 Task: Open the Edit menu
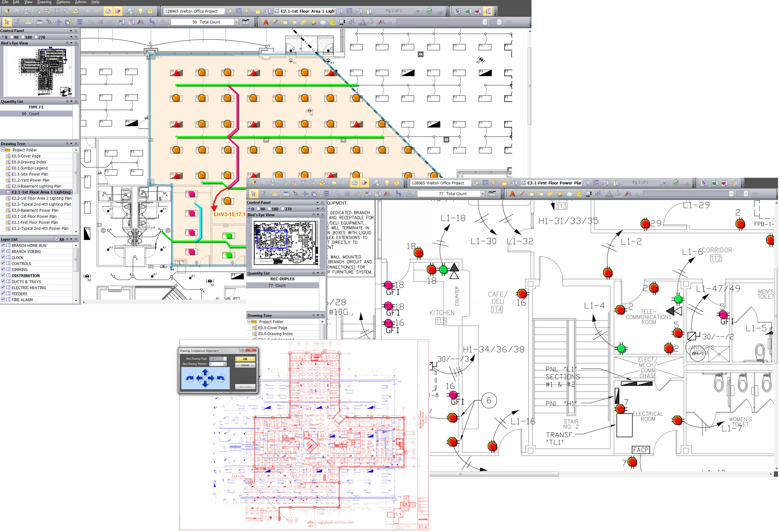(x=16, y=2)
